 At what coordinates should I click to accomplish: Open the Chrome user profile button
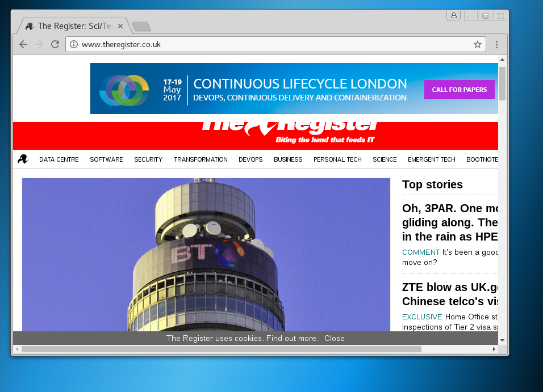453,15
